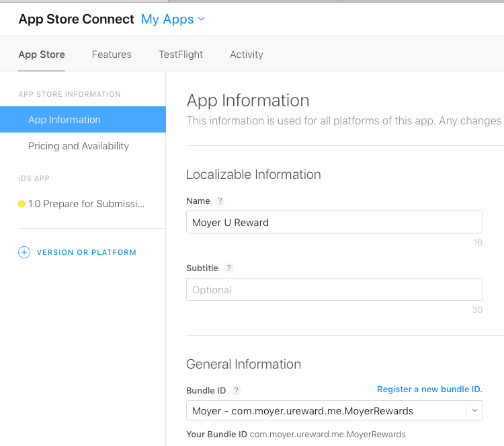Show help for the Subtitle field
Screen dimensions: 504x446
pyautogui.click(x=228, y=268)
